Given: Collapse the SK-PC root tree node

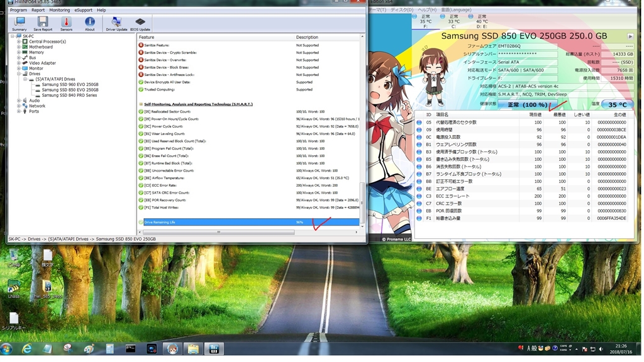Looking at the screenshot, I should coord(13,36).
